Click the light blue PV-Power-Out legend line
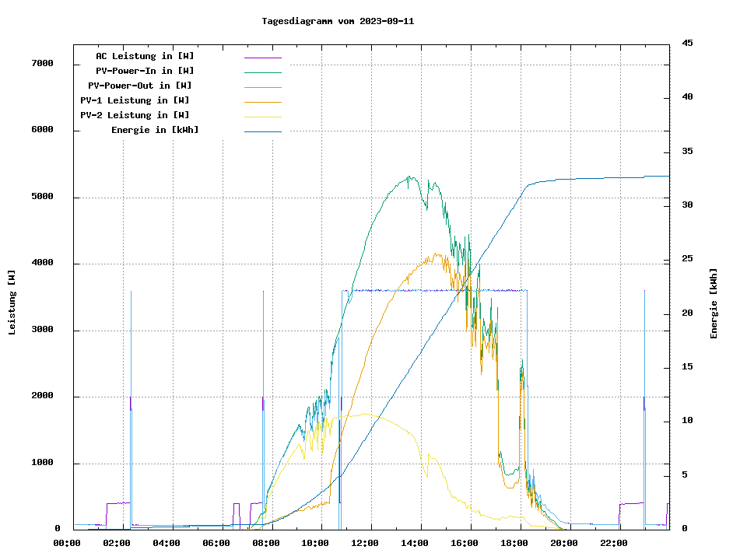 [x=262, y=87]
